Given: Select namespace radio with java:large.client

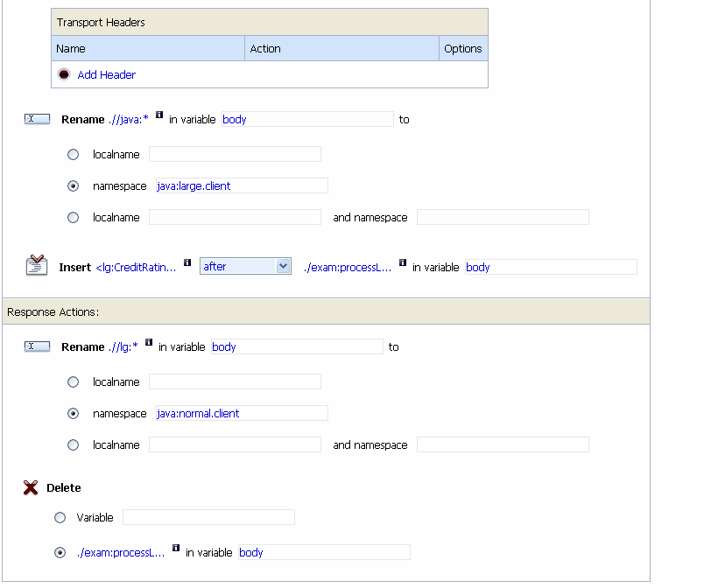Looking at the screenshot, I should coord(73,186).
